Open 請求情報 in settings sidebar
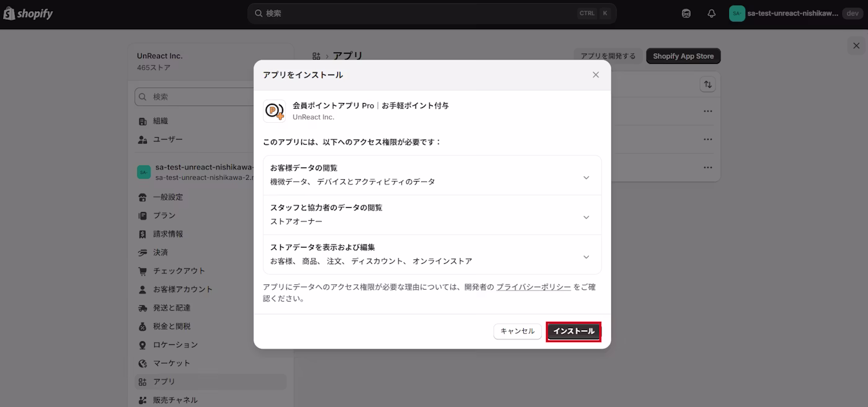 click(x=210, y=234)
